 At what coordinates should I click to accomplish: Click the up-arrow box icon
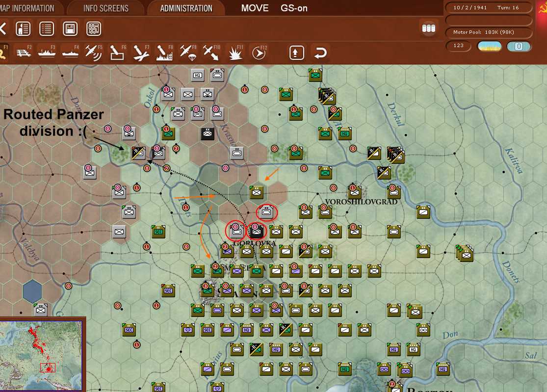[x=296, y=52]
